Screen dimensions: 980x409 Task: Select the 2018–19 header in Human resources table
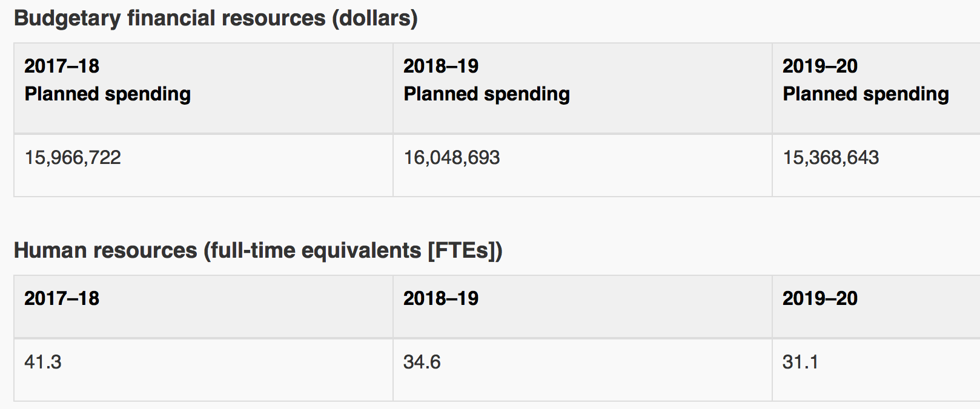pyautogui.click(x=441, y=298)
